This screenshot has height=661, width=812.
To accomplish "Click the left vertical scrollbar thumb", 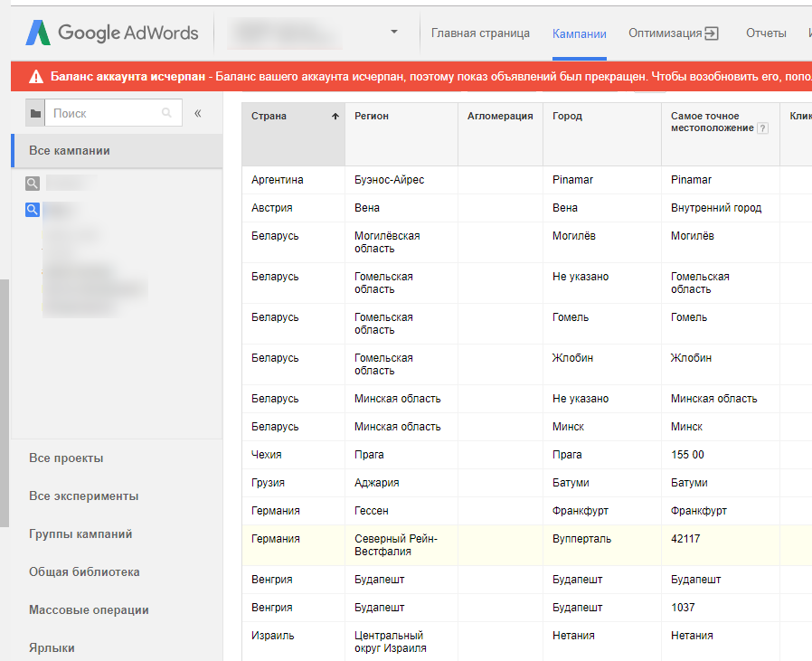I will tap(5, 403).
